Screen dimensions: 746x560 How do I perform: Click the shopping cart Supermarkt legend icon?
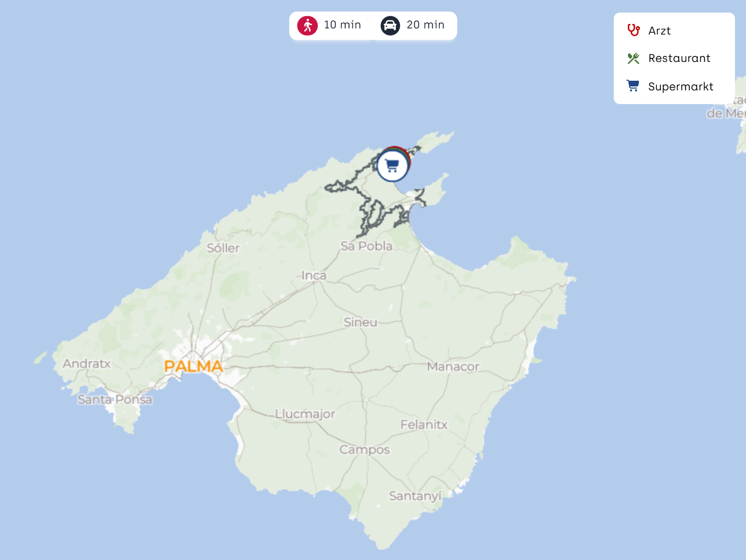[633, 86]
